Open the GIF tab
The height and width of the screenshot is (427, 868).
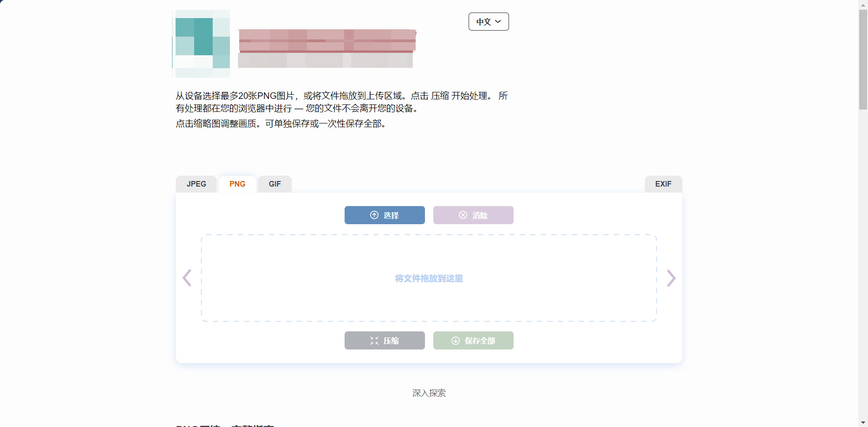pyautogui.click(x=275, y=184)
